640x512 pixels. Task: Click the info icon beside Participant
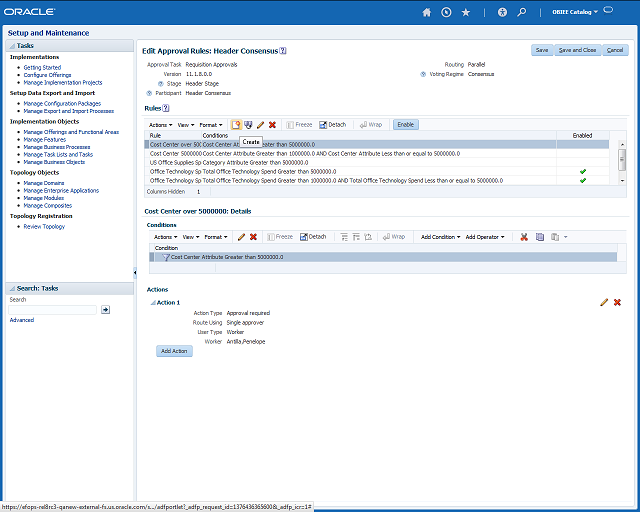tap(149, 93)
